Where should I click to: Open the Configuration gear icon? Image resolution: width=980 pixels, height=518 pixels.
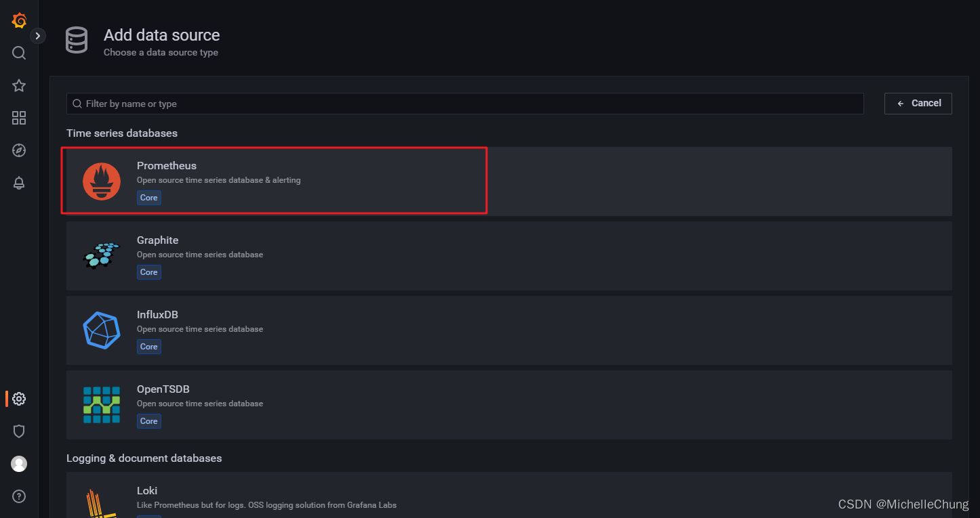click(x=19, y=399)
